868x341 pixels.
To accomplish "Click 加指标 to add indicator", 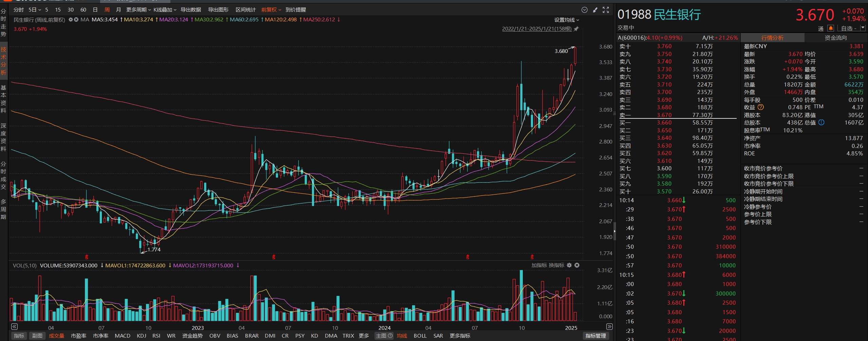I will click(539, 265).
